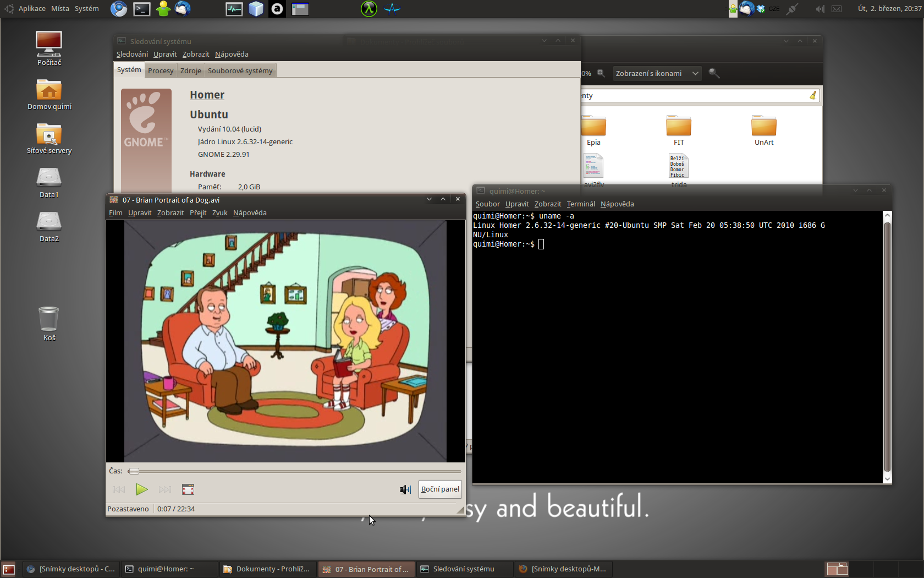Screen dimensions: 924x578
Task: Click the zoom magnifier next to percentage
Action: (601, 73)
